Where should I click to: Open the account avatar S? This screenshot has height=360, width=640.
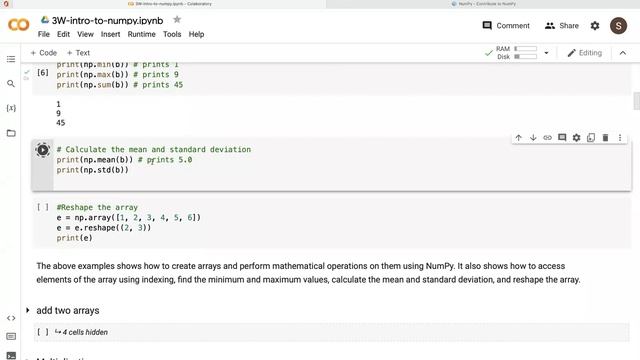[618, 26]
